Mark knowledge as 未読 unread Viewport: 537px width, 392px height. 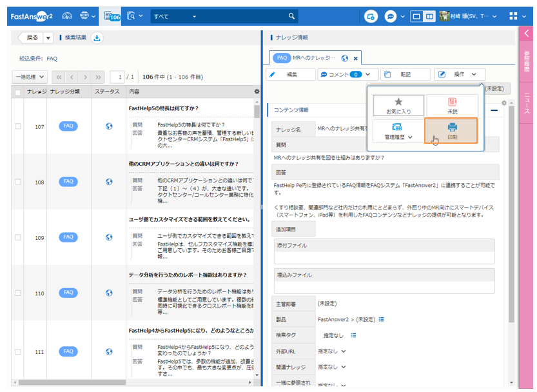point(452,106)
